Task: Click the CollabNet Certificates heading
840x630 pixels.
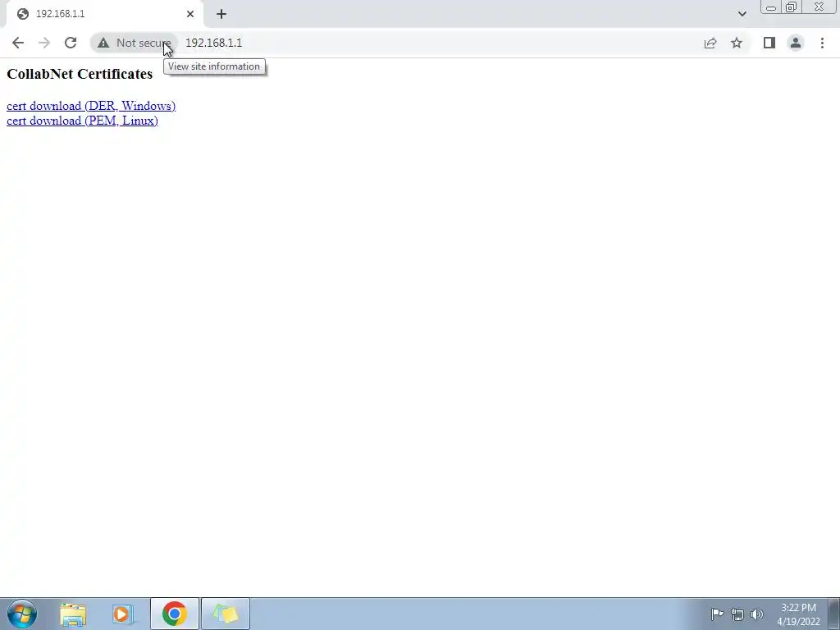Action: click(x=80, y=74)
